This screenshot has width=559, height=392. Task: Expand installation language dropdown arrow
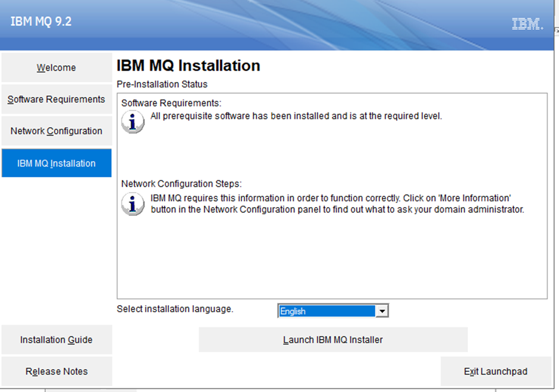click(382, 311)
